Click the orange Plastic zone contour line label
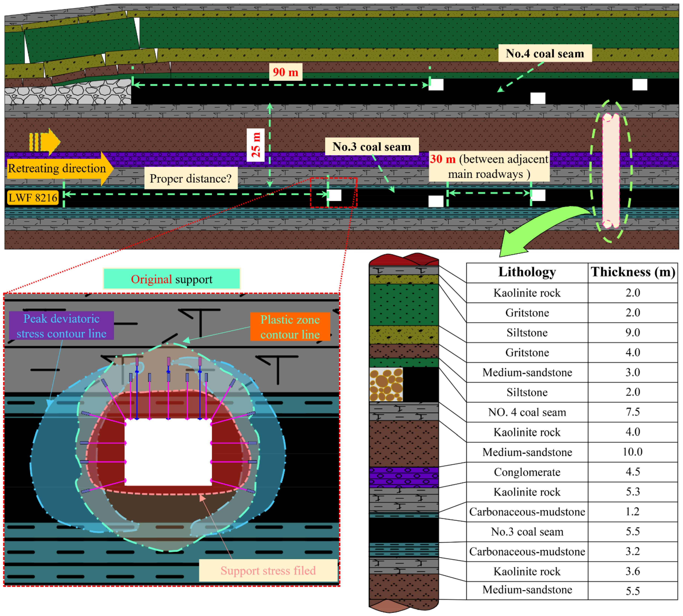Screen dimensions: 683x616 pos(290,327)
